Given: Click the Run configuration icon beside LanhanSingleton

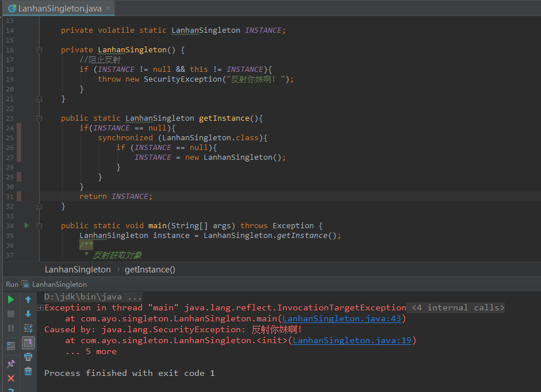Looking at the screenshot, I should click(25, 285).
